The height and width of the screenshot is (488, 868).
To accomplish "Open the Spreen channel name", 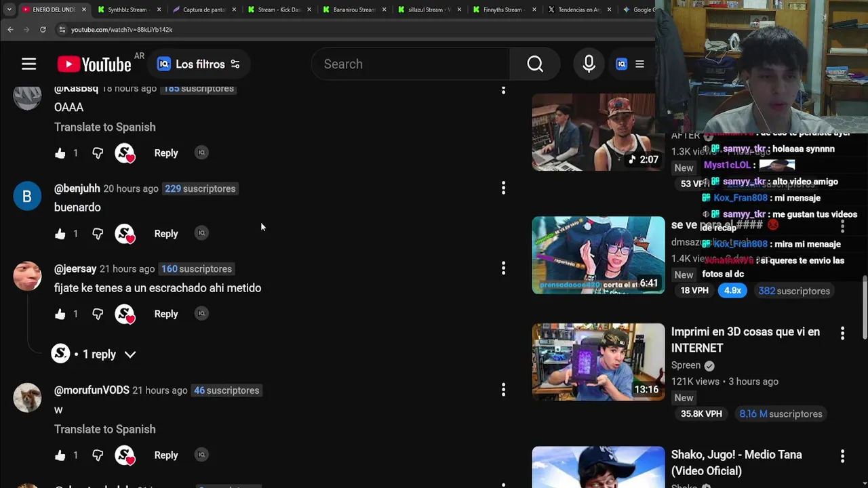I will [686, 365].
